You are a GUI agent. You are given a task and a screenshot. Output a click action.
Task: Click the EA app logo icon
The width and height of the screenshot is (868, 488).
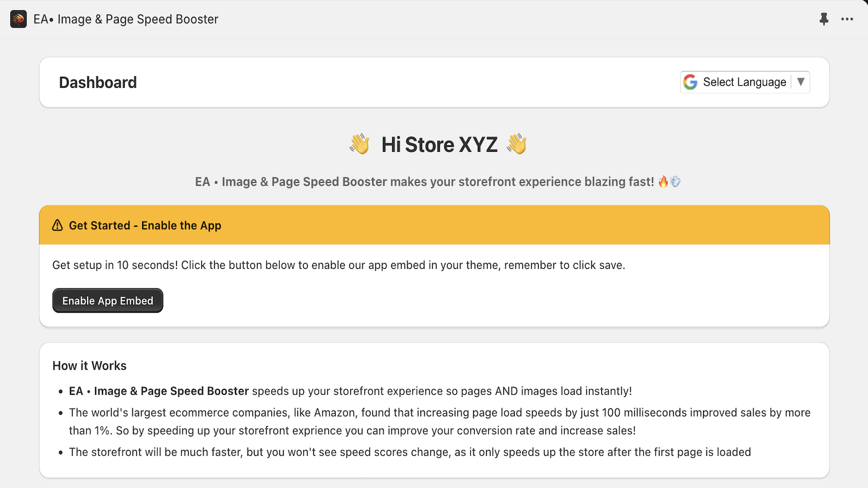point(18,19)
